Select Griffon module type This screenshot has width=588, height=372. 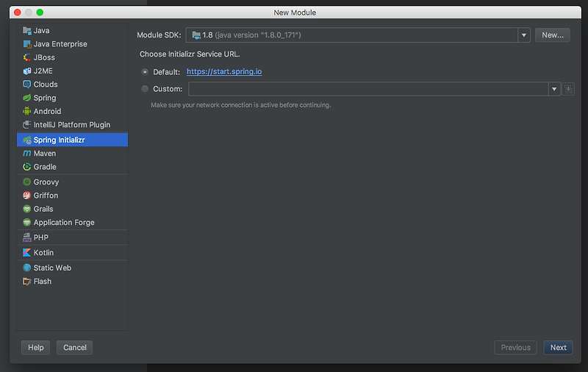pos(72,196)
